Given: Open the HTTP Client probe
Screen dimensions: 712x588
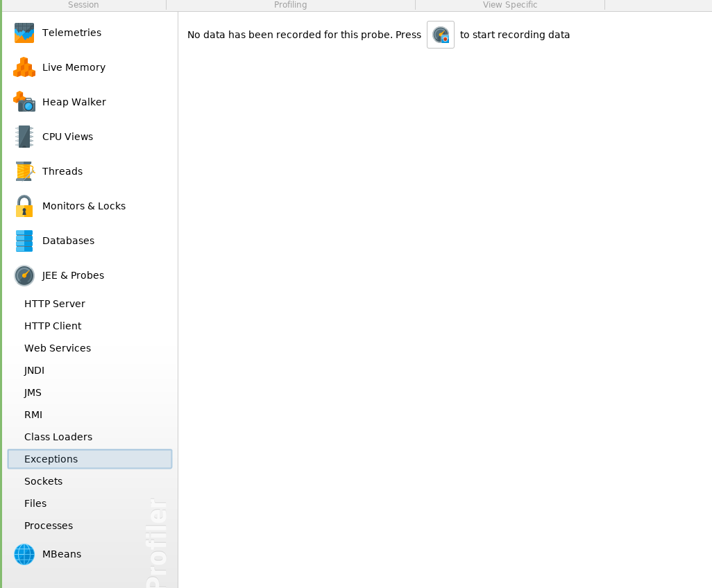Looking at the screenshot, I should click(53, 326).
